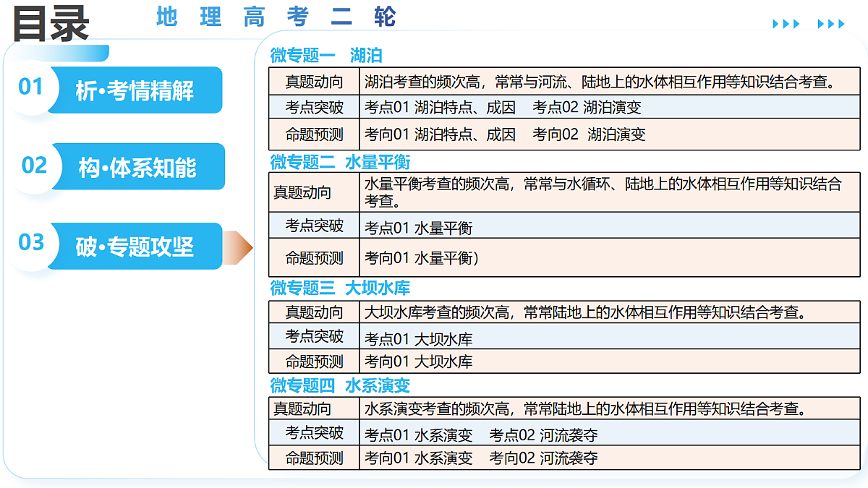Image resolution: width=868 pixels, height=488 pixels.
Task: Click the text 考向01 湖泊特点、成因
Action: pos(440,134)
